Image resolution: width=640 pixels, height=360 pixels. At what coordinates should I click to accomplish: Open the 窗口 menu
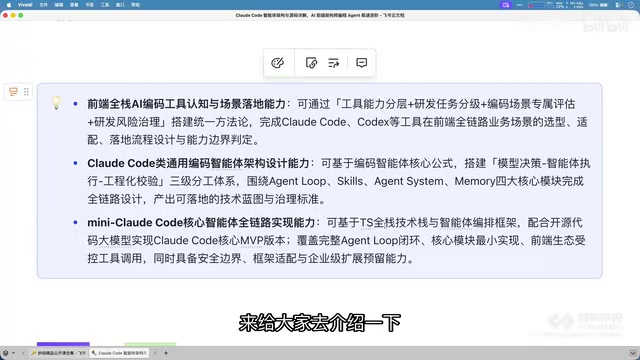click(x=120, y=5)
